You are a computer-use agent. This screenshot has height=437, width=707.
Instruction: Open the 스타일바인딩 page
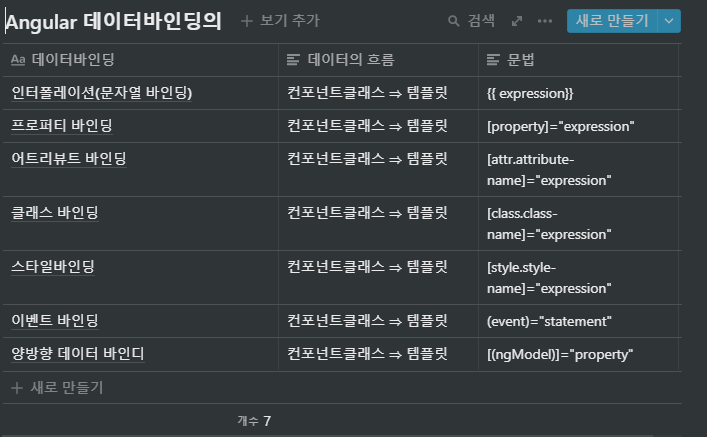tap(53, 267)
